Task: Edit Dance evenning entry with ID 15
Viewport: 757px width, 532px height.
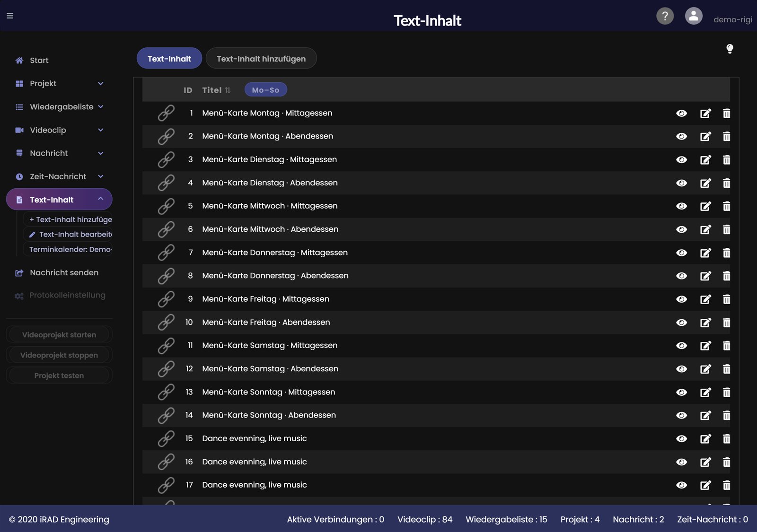Action: (705, 438)
